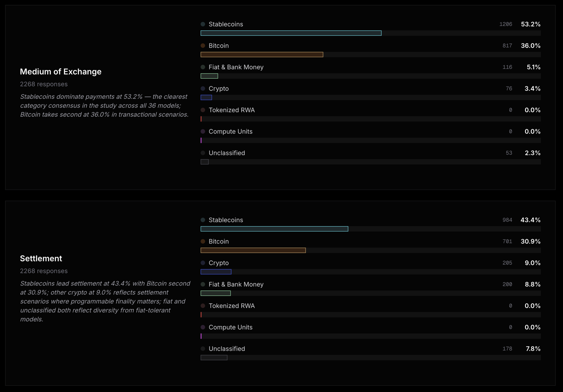Click the Fiat & Bank Money dot under Settlement
This screenshot has height=392, width=563.
click(203, 284)
